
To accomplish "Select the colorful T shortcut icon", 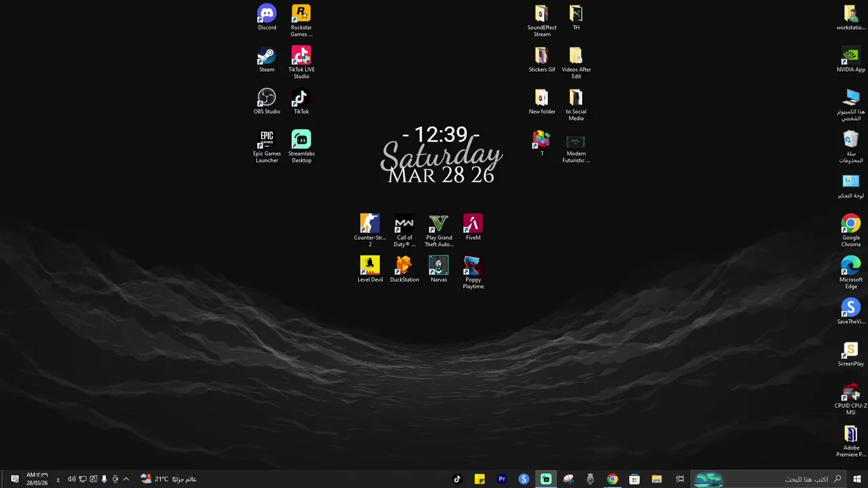I will 541,144.
